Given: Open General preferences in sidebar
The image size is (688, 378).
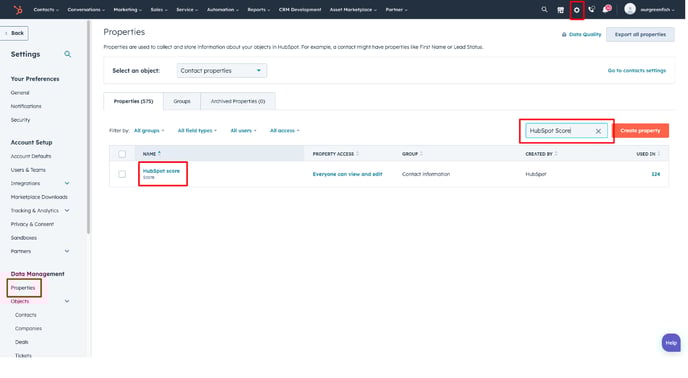Looking at the screenshot, I should (20, 93).
